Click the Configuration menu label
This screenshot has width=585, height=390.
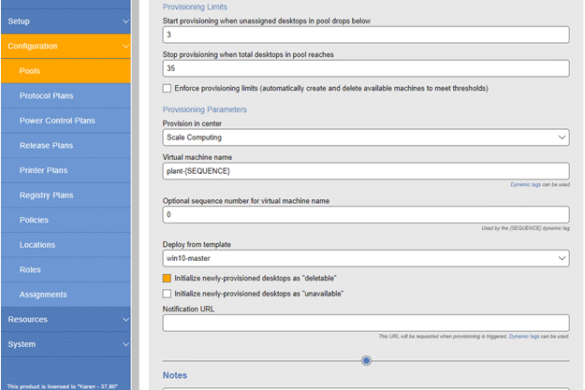[x=32, y=46]
